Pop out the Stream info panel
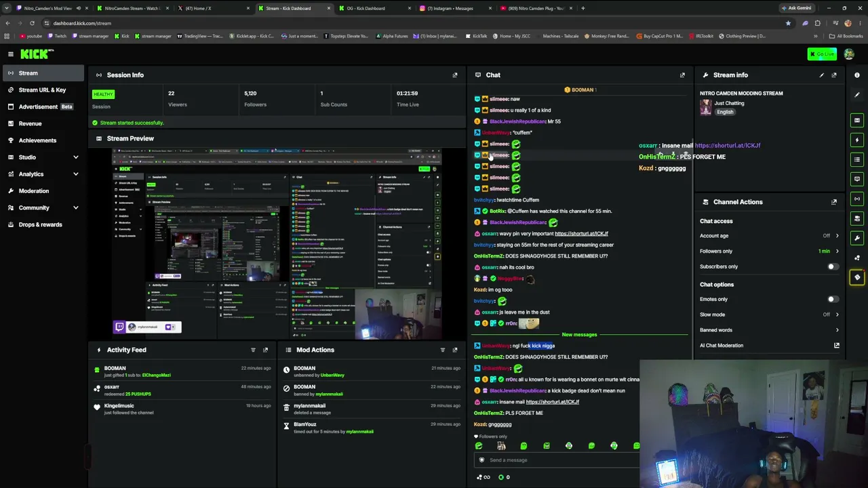868x488 pixels. (x=834, y=75)
